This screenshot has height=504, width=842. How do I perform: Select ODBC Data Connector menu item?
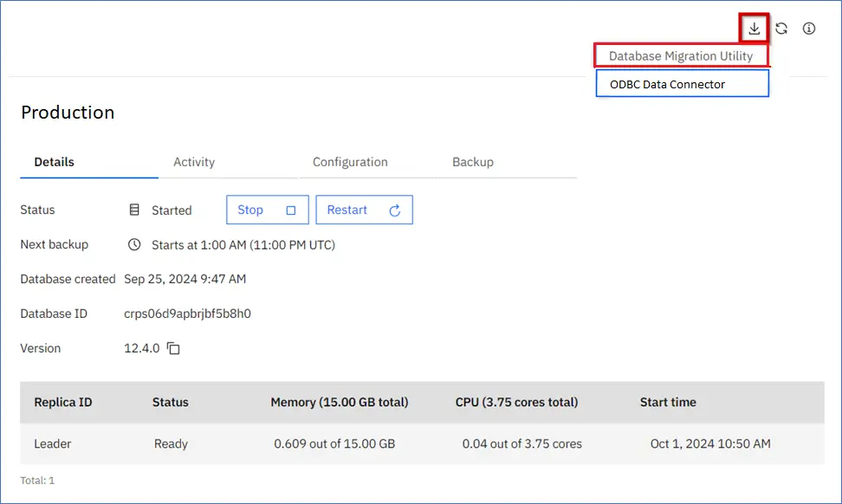point(682,84)
